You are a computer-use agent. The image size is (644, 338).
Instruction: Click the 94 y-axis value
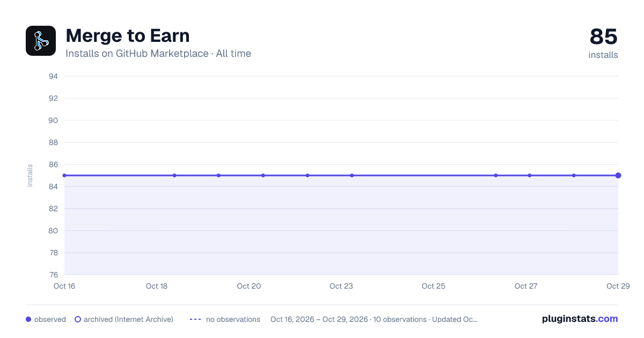point(53,76)
